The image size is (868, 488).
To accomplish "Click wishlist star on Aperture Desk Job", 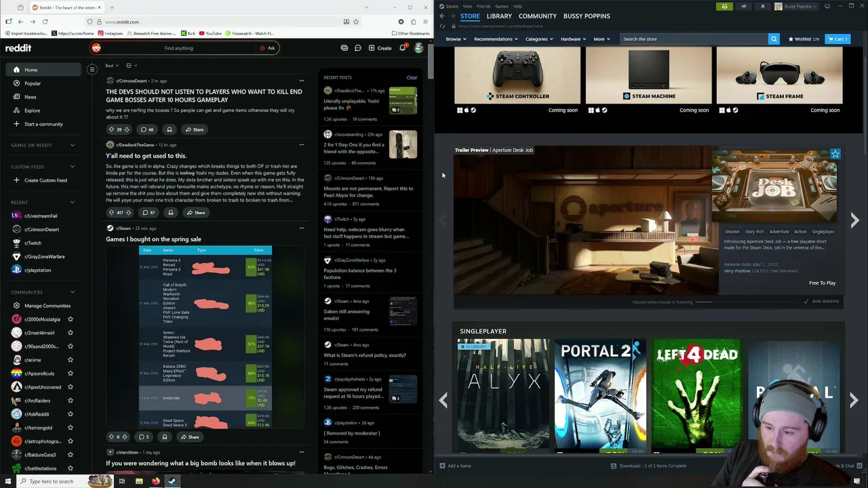I will pyautogui.click(x=835, y=154).
